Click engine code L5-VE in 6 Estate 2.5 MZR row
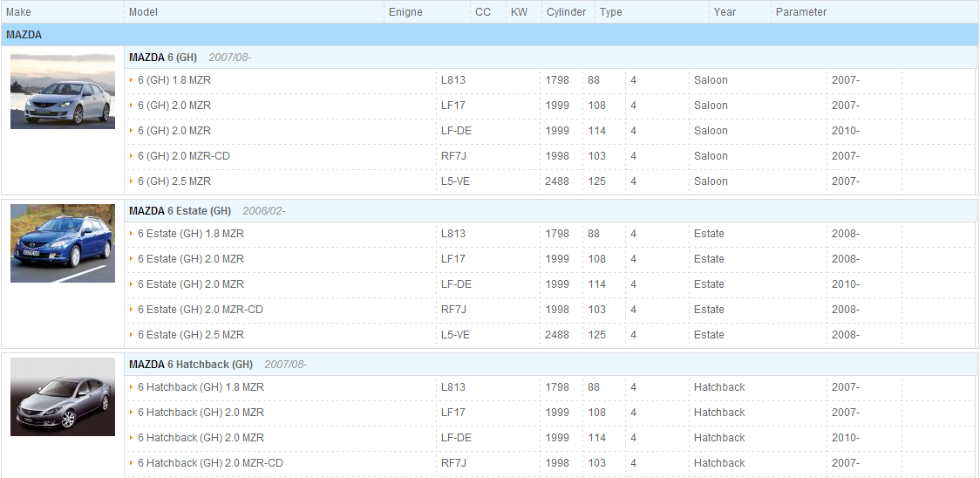980x478 pixels. [x=455, y=335]
